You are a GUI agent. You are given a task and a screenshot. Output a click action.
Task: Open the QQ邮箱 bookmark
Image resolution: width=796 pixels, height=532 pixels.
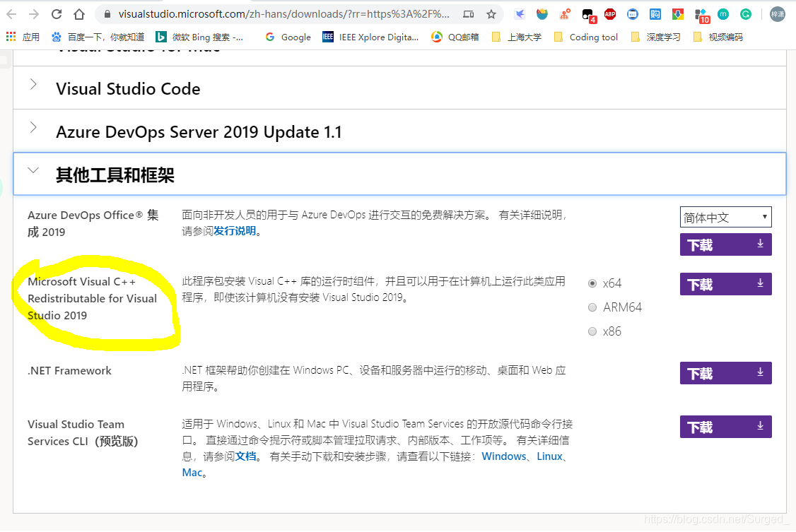pyautogui.click(x=455, y=37)
